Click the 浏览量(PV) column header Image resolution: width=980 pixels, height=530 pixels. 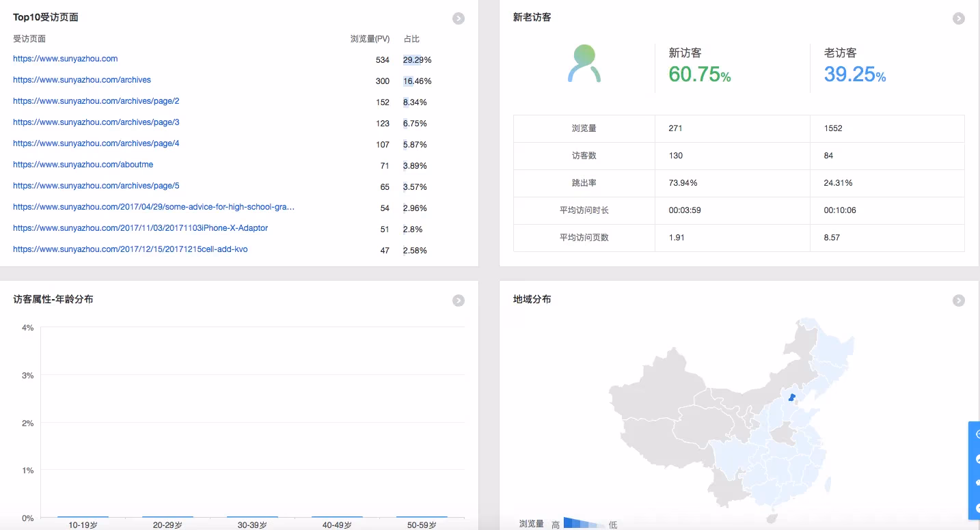[370, 40]
